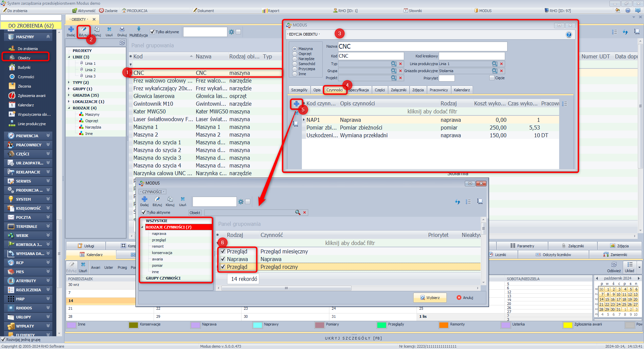Click the Klonuj icon in OBIEKTY toolbar
Image resolution: width=644 pixels, height=349 pixels.
[97, 30]
